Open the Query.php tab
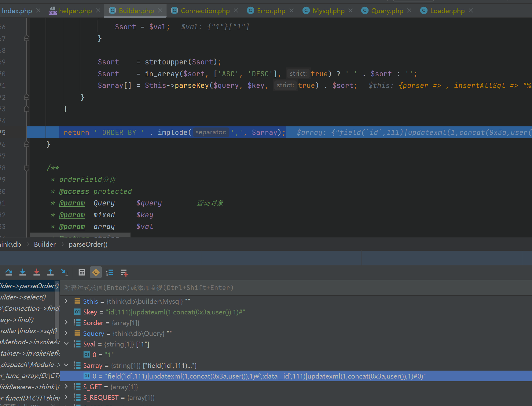The height and width of the screenshot is (406, 532). (x=387, y=11)
